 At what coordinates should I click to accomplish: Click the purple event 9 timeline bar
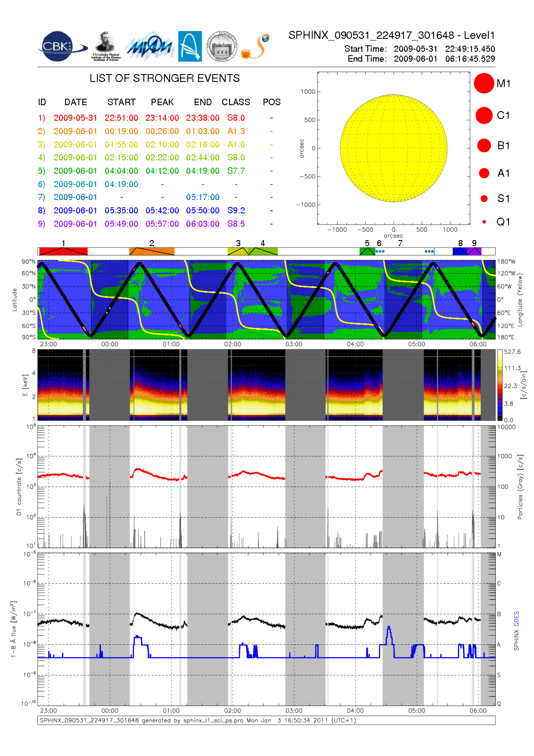click(x=474, y=251)
